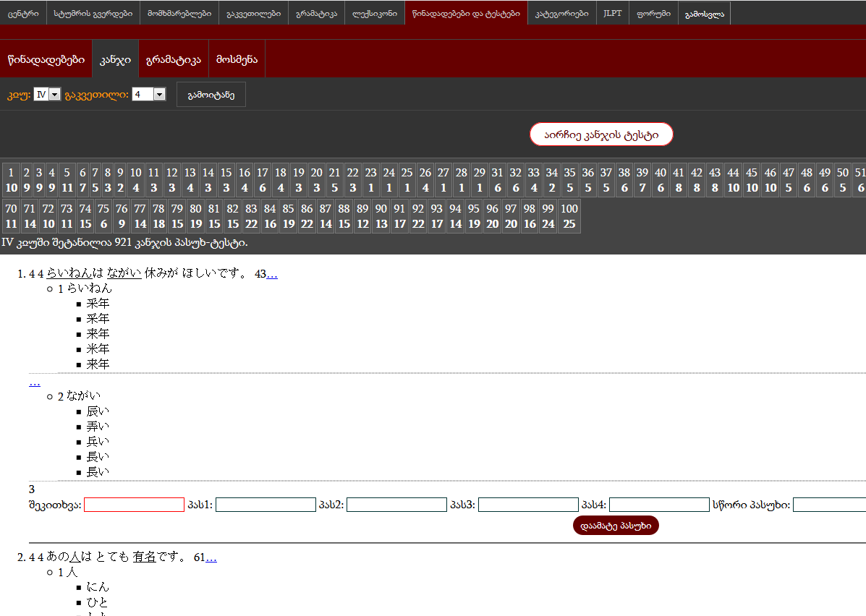866x616 pixels.
Task: Open the ცენტრი top navigation item
Action: coord(23,13)
